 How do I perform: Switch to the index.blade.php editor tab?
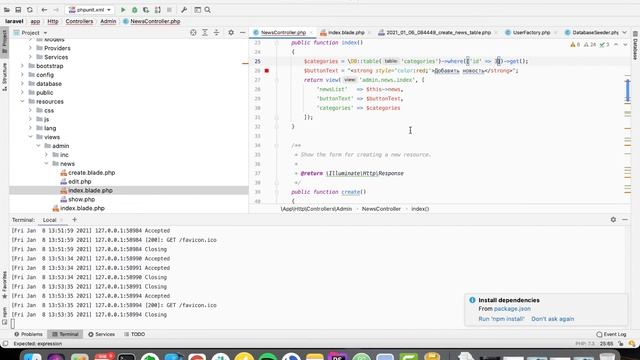(x=346, y=32)
